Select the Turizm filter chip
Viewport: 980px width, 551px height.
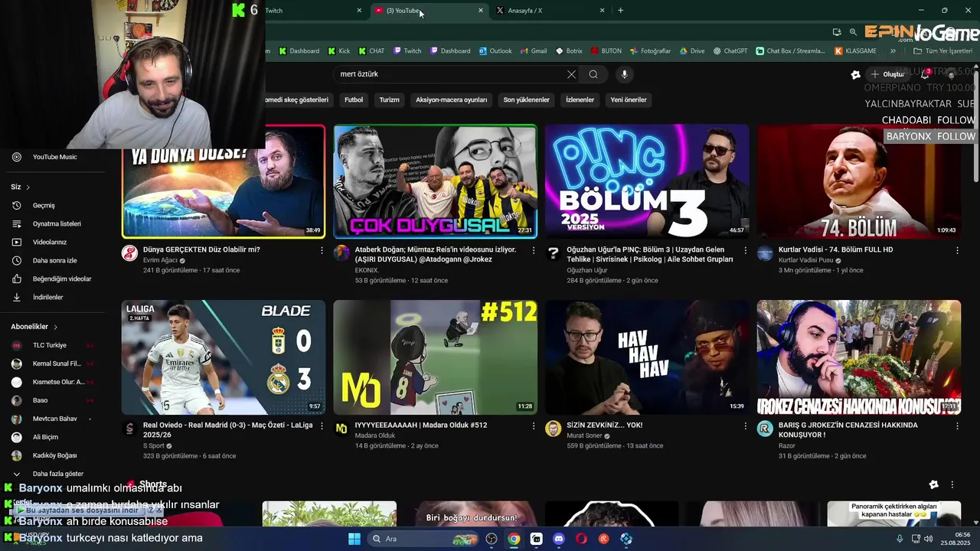[390, 99]
